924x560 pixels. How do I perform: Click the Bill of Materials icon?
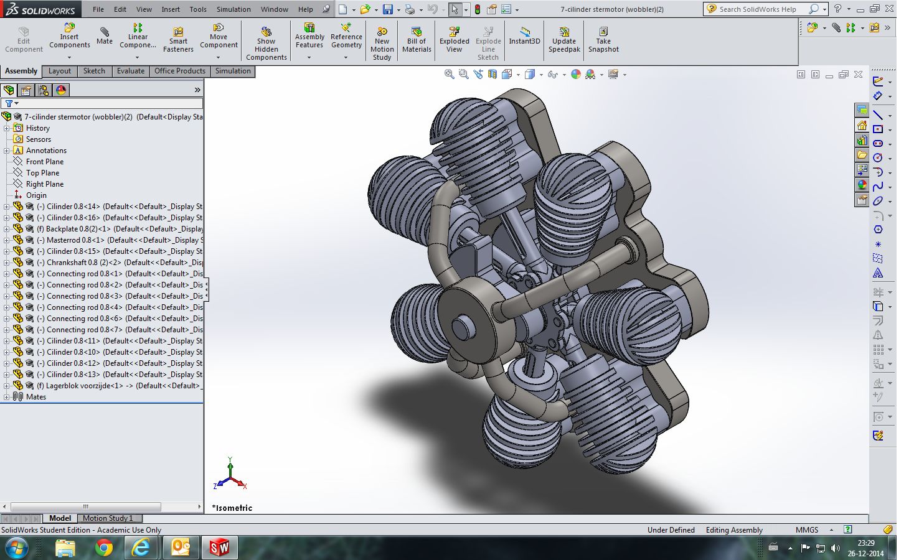click(x=417, y=32)
